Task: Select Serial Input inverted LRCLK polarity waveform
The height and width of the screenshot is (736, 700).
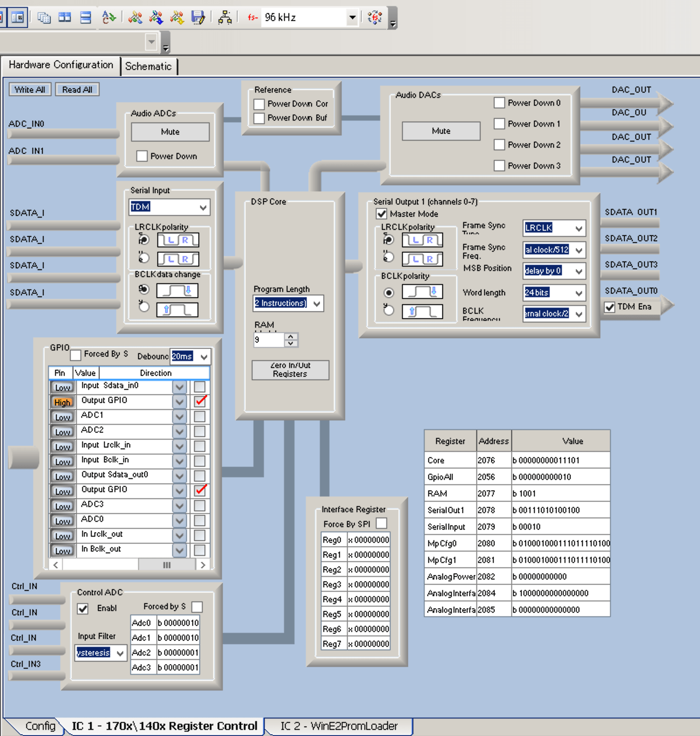Action: point(178,259)
